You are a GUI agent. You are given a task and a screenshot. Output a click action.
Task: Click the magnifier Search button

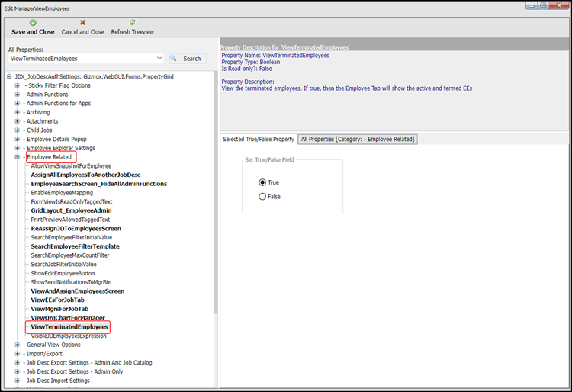pyautogui.click(x=187, y=58)
